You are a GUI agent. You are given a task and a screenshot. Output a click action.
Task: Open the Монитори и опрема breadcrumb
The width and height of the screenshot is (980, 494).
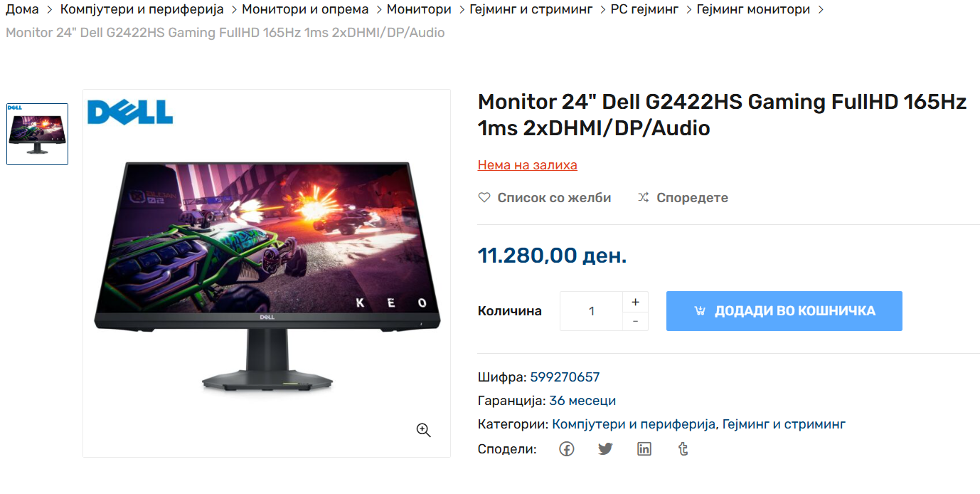pyautogui.click(x=305, y=9)
